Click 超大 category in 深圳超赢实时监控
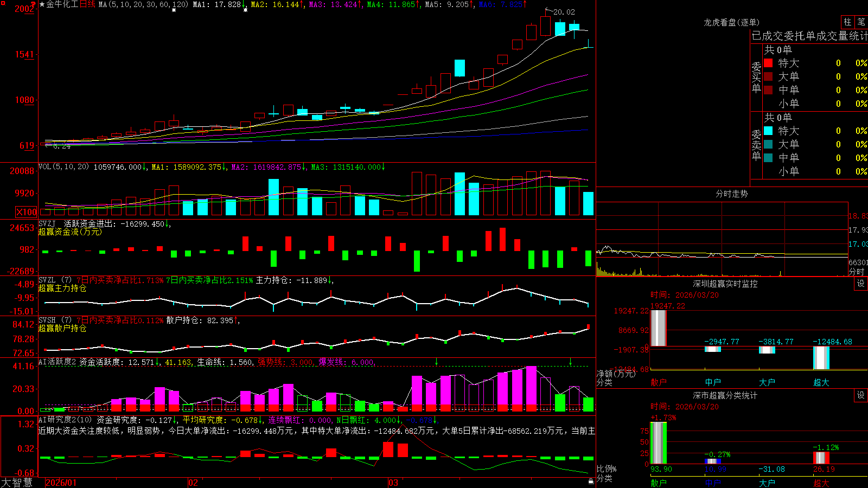 pos(821,382)
